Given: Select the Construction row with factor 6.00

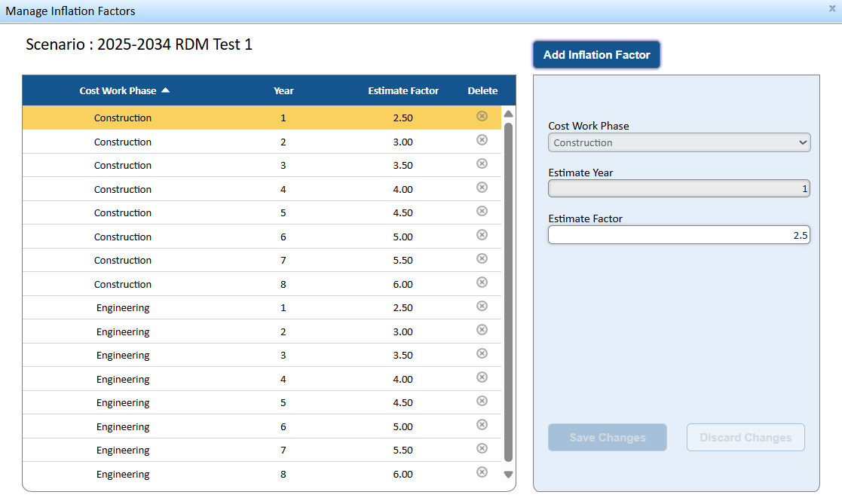Looking at the screenshot, I should click(262, 285).
